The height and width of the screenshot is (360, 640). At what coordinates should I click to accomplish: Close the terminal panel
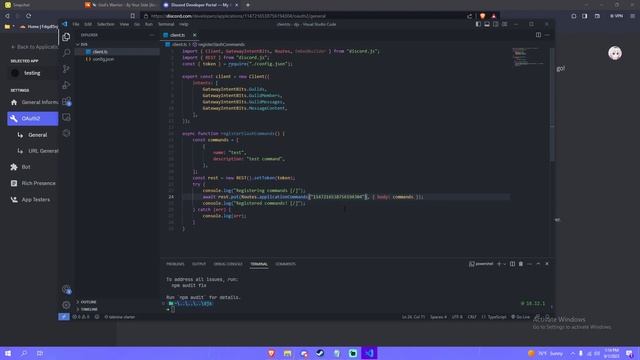point(547,264)
